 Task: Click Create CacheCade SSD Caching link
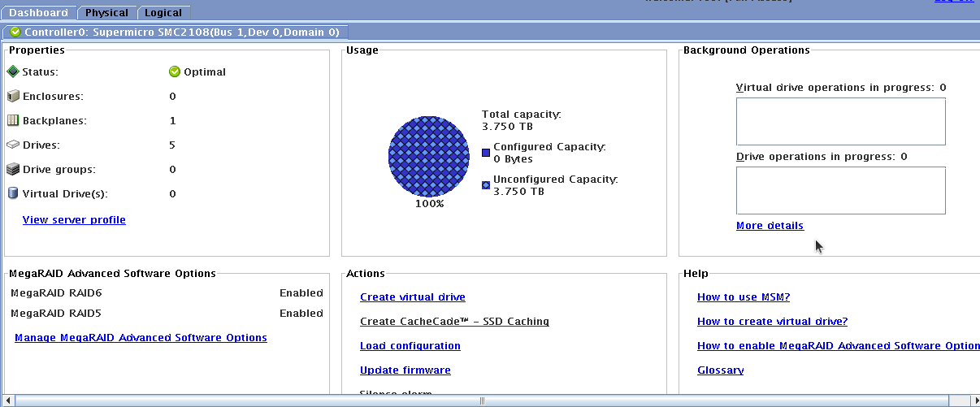(x=454, y=321)
